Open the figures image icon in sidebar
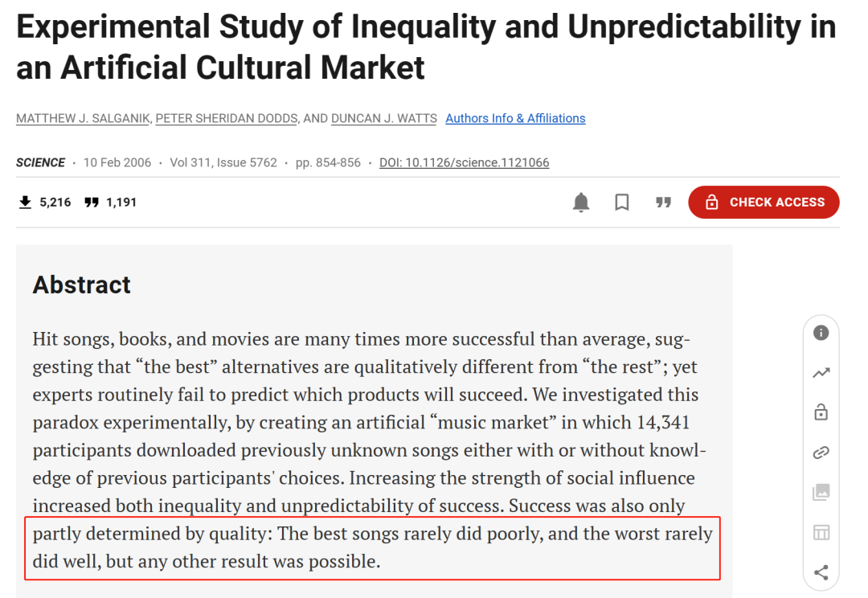The image size is (868, 598). [x=821, y=492]
